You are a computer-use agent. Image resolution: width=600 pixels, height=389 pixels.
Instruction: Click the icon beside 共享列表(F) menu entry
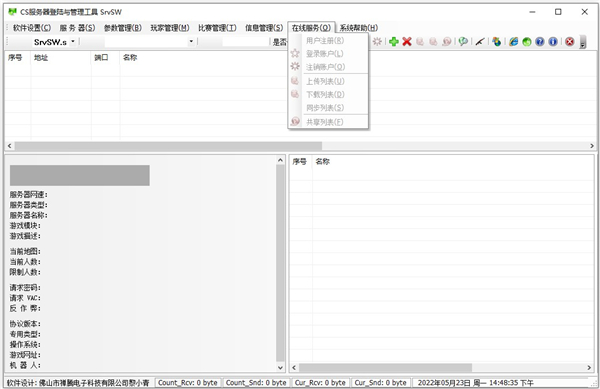[x=295, y=122]
